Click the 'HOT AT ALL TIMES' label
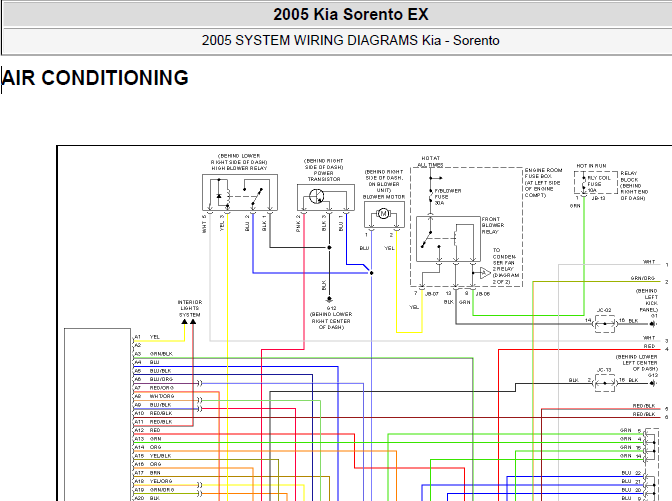Image resolution: width=672 pixels, height=501 pixels. [x=431, y=162]
